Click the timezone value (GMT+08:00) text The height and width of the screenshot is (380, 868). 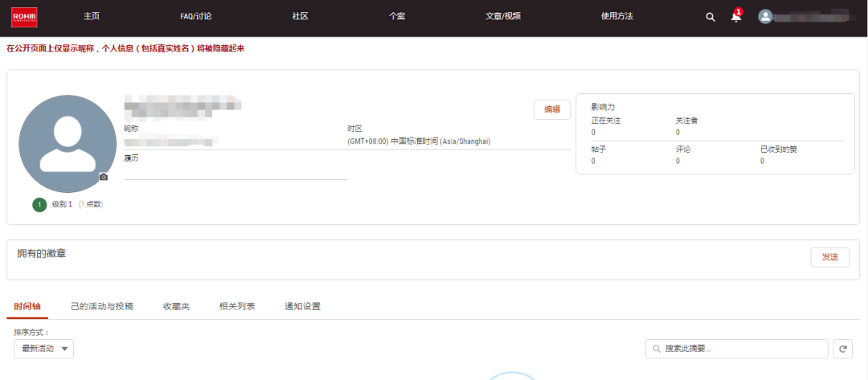[x=419, y=141]
